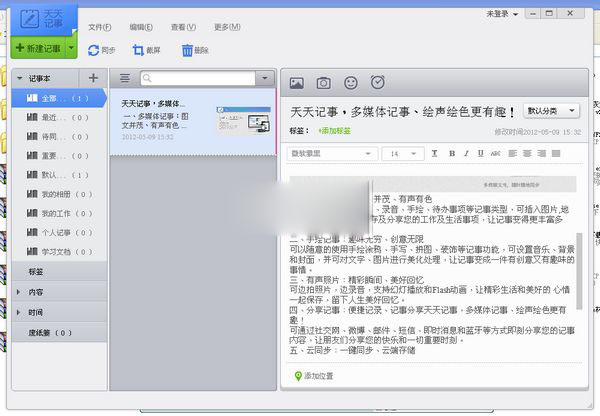Toggle bold text formatting
This screenshot has height=416, width=600.
(451, 153)
